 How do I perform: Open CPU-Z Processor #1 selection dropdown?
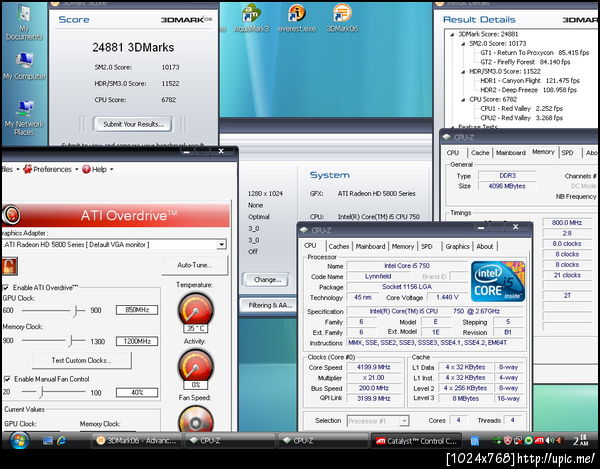click(404, 421)
